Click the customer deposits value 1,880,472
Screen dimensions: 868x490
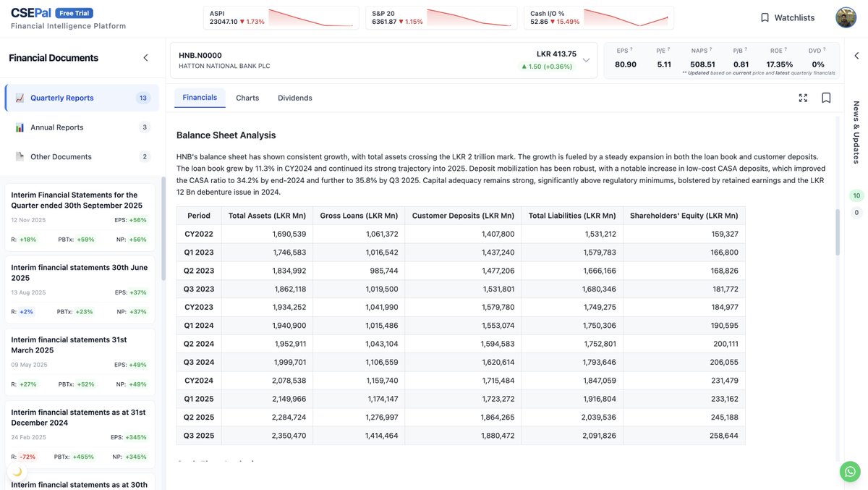[497, 436]
